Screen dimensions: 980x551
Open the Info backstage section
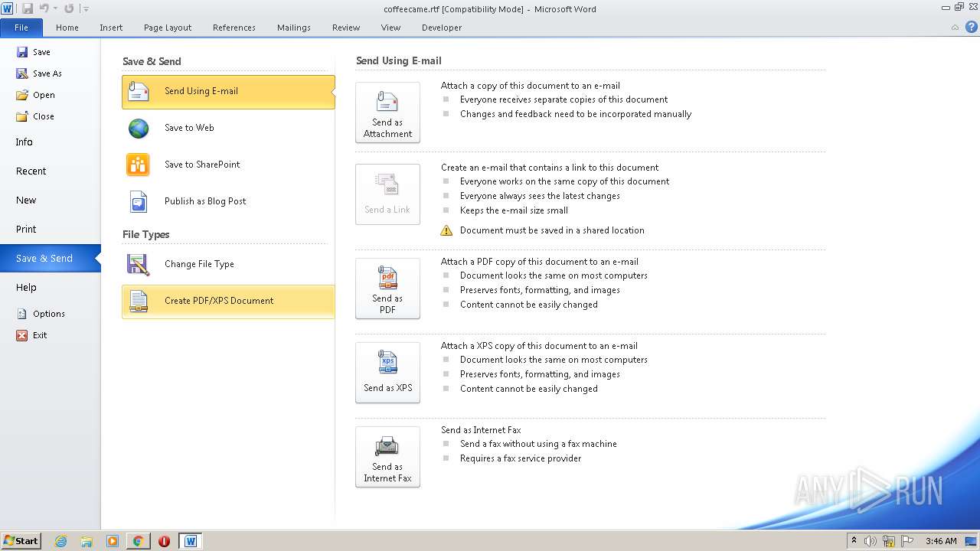point(24,142)
